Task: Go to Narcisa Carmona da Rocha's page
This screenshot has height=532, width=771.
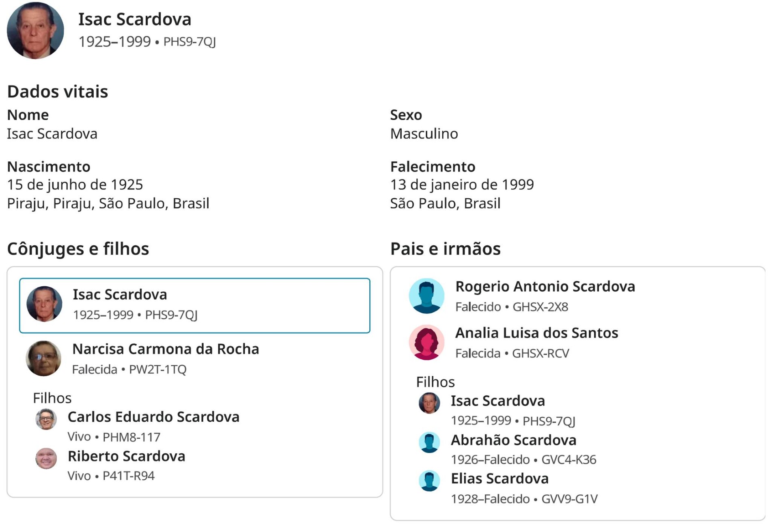Action: (x=166, y=349)
